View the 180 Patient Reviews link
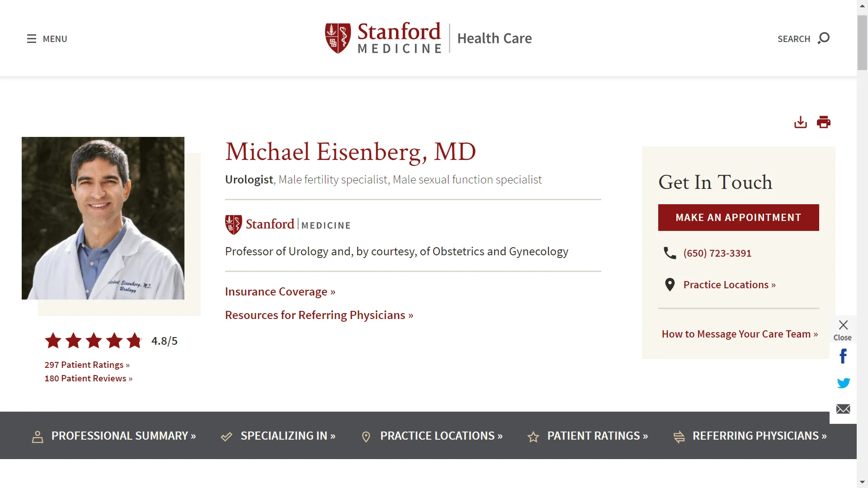Viewport: 868px width, 488px height. pos(89,378)
